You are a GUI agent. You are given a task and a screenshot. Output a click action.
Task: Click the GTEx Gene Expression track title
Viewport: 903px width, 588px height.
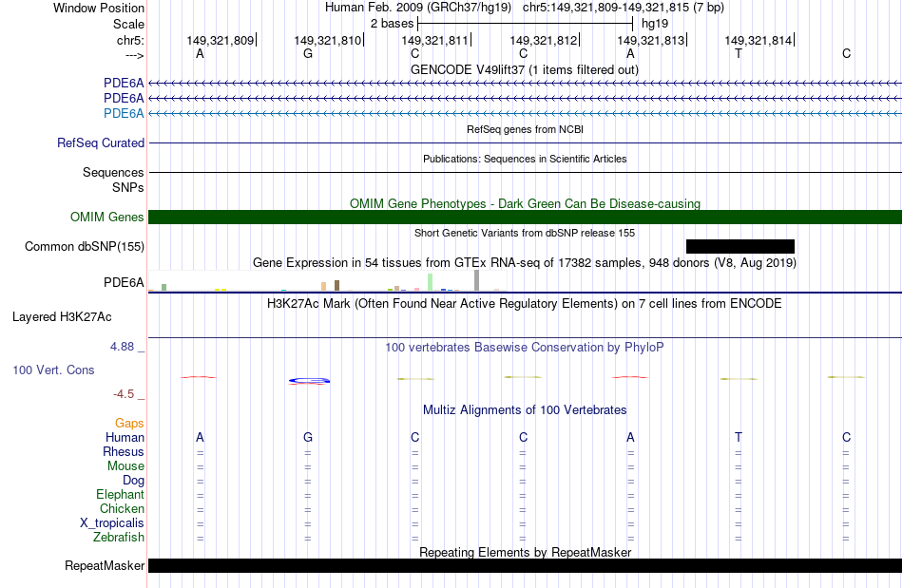pyautogui.click(x=525, y=263)
